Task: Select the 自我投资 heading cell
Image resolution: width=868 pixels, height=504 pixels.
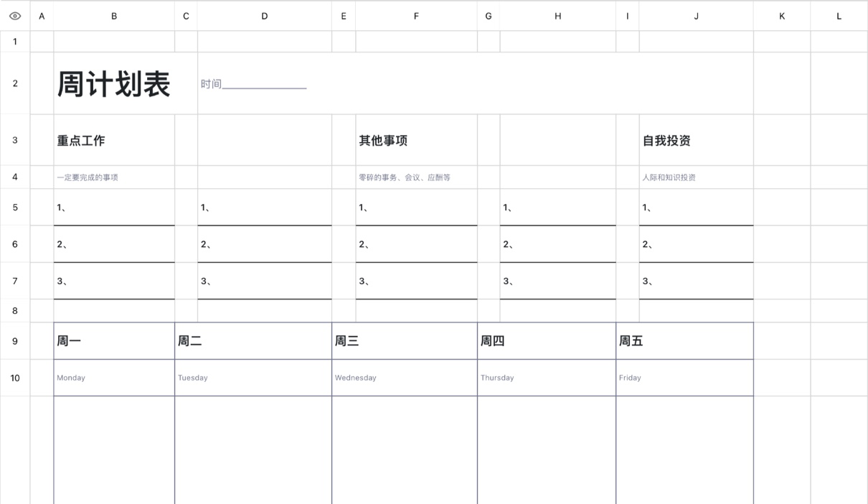Action: [x=696, y=140]
